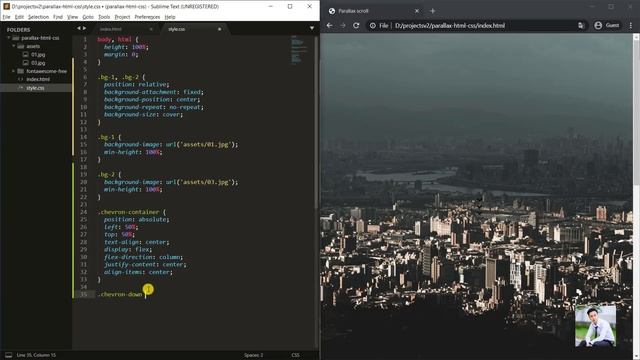
Task: Open a new browser tab
Action: [433, 11]
